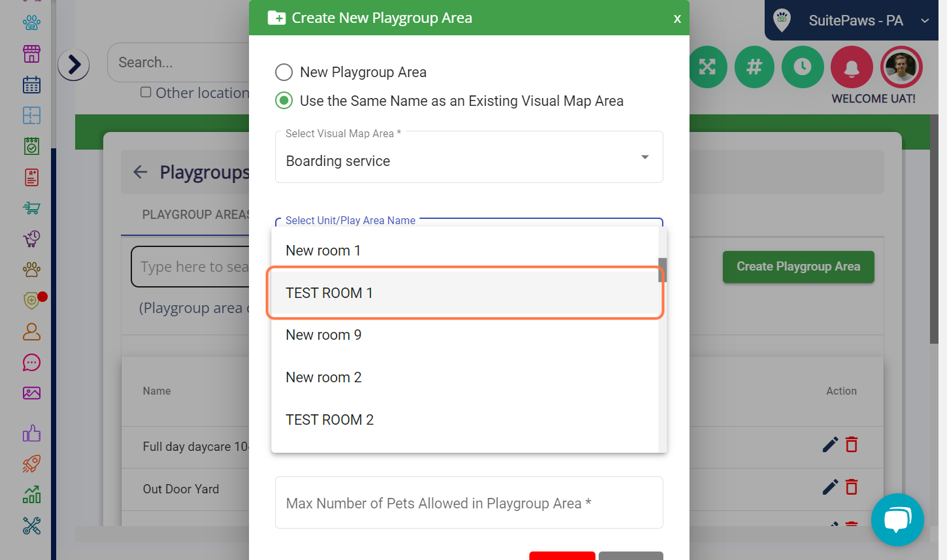This screenshot has height=560, width=947.
Task: Choose TEST ROOM 1 option
Action: coord(465,293)
